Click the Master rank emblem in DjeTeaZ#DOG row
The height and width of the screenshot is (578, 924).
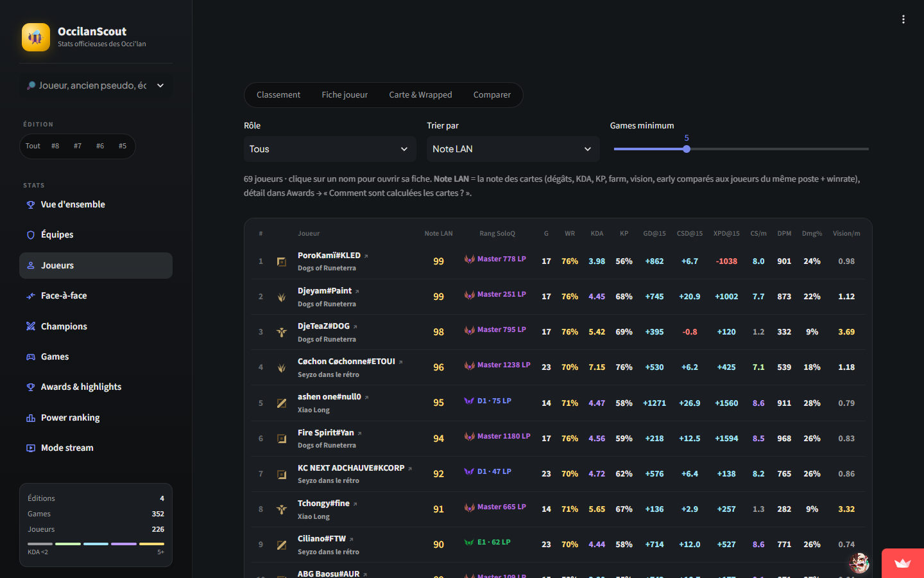click(x=470, y=330)
